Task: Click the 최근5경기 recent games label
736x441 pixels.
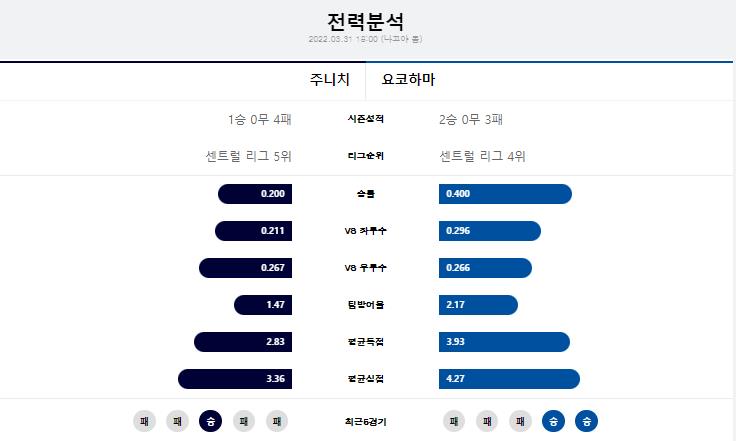Action: tap(365, 421)
